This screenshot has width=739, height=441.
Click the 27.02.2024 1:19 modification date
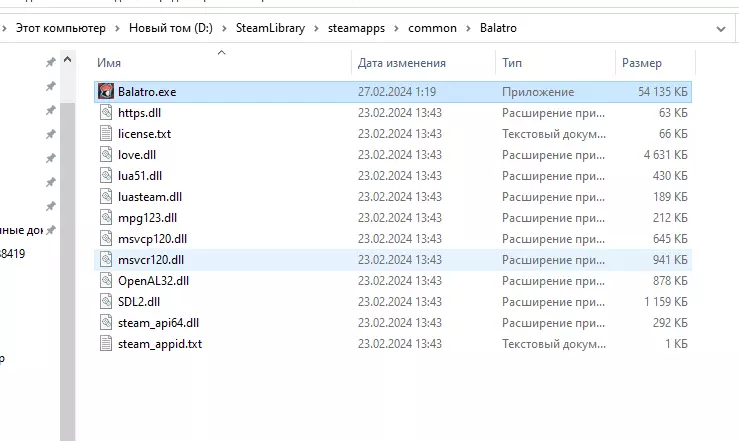tap(397, 91)
